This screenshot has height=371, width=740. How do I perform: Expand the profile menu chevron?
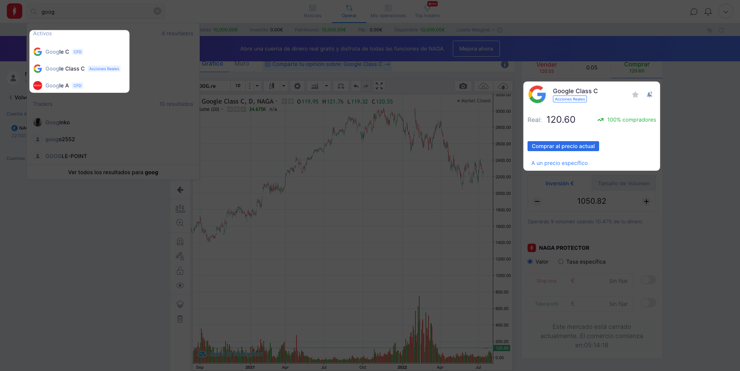[725, 11]
